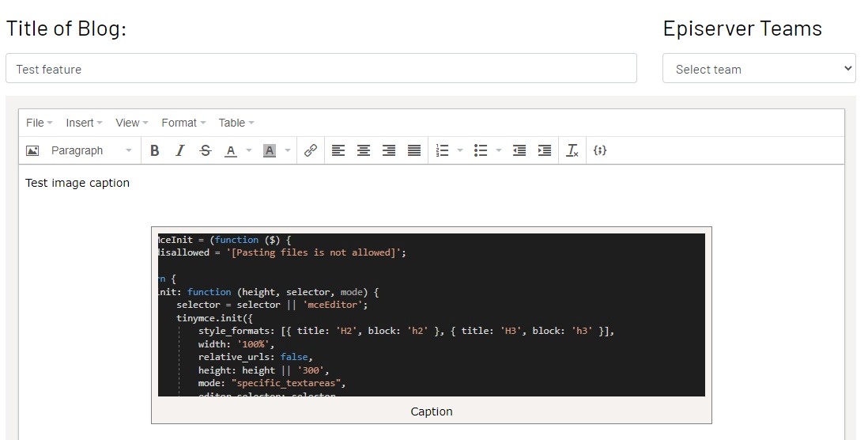868x440 pixels.
Task: Apply the text color swatch
Action: tap(231, 150)
